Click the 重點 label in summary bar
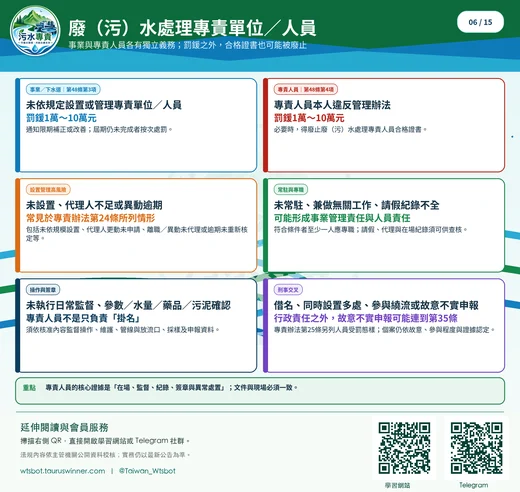 coord(29,388)
